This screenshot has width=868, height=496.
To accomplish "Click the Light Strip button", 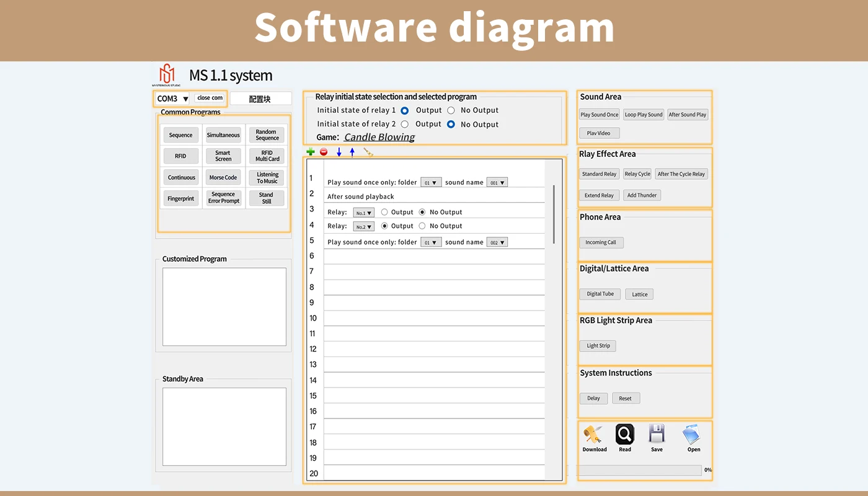I will tap(598, 346).
